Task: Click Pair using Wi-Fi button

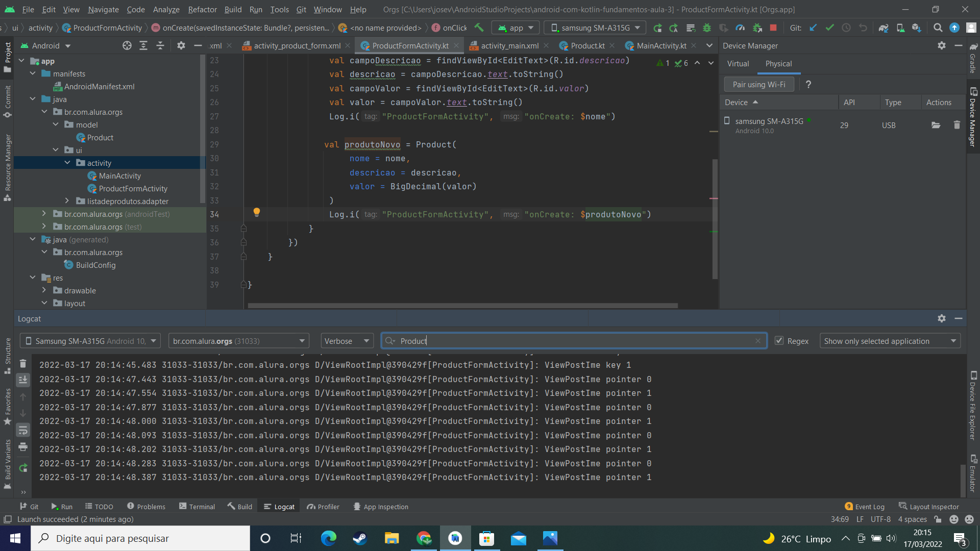Action: (x=759, y=84)
